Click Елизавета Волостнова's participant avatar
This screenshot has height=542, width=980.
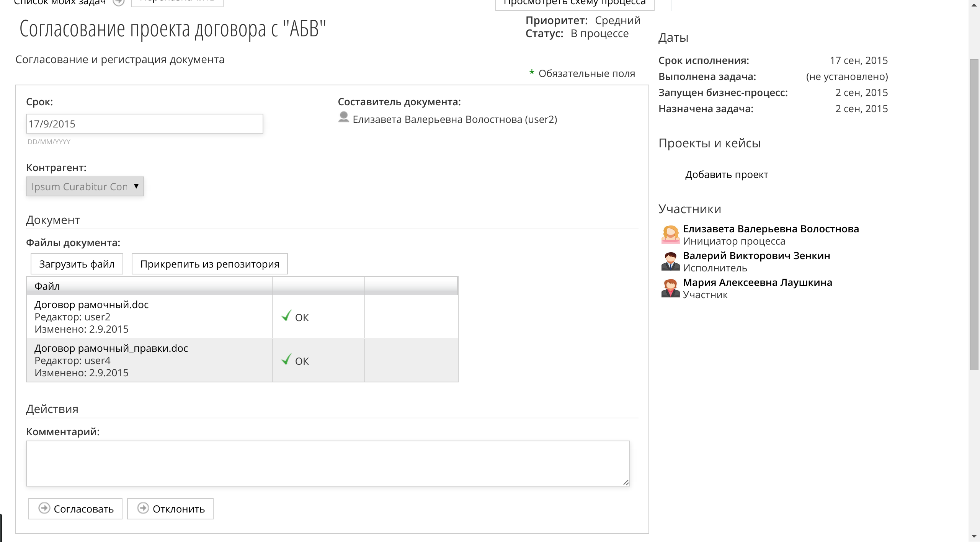670,234
